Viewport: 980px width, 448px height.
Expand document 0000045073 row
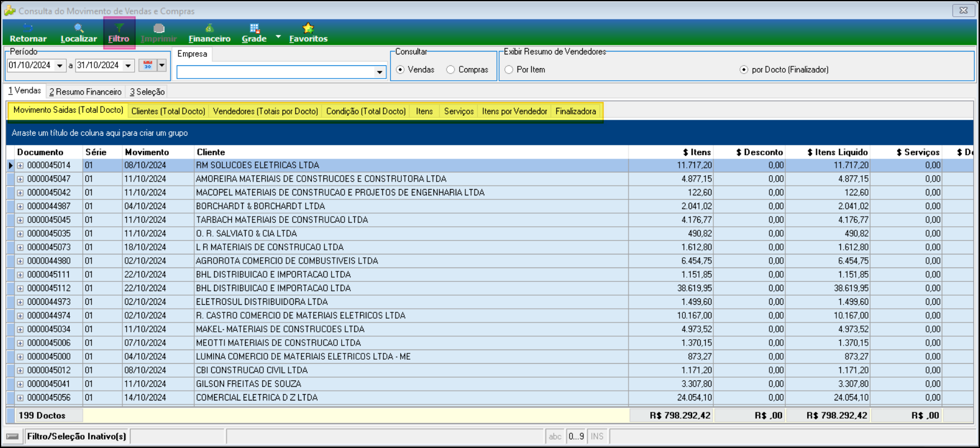(20, 248)
